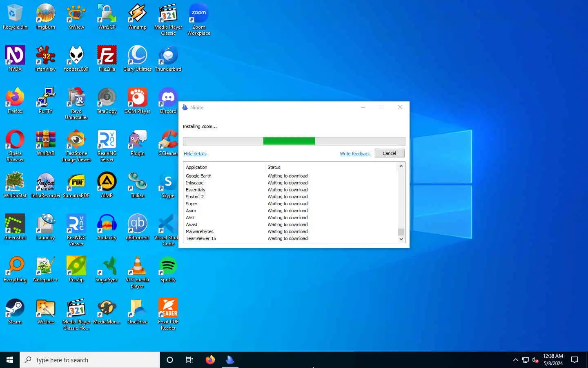Select the Spotify desktop icon

click(x=168, y=269)
